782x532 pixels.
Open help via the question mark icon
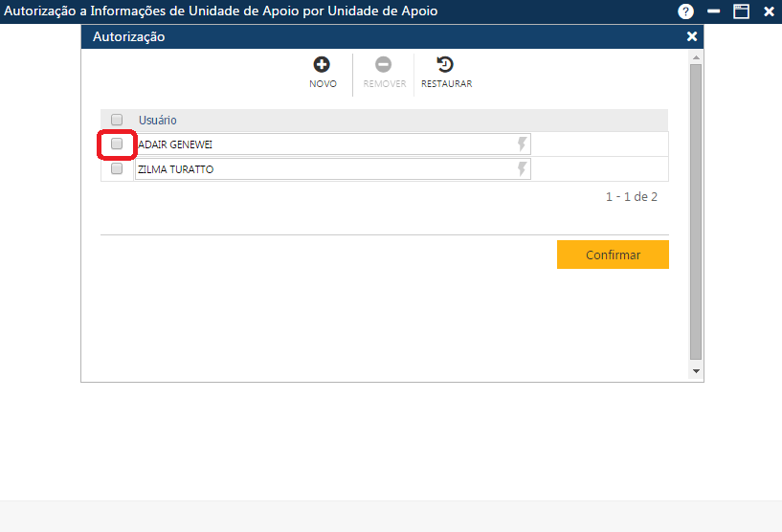[685, 11]
